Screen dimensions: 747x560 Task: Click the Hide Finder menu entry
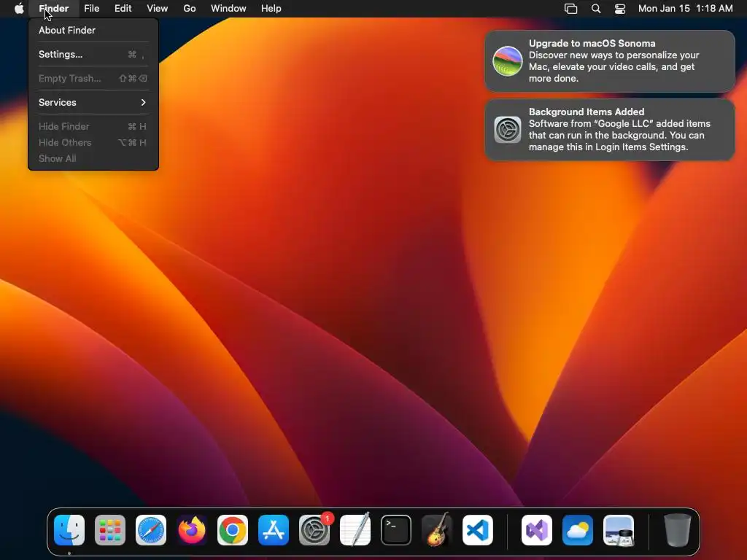[x=93, y=126]
